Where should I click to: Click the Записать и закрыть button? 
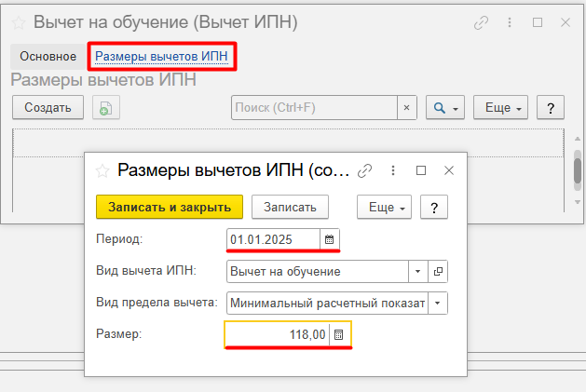point(170,207)
